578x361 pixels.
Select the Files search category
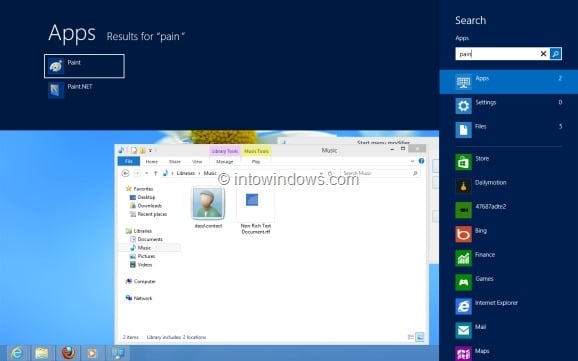tap(509, 130)
